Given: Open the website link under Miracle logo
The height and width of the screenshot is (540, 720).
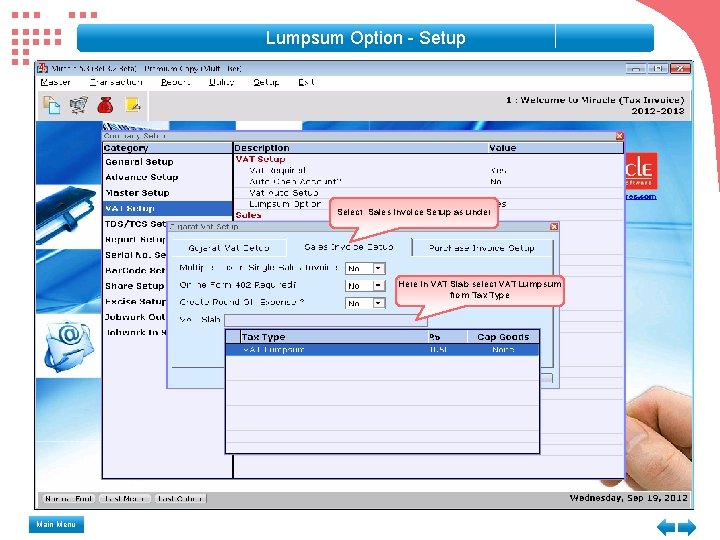Looking at the screenshot, I should (641, 197).
